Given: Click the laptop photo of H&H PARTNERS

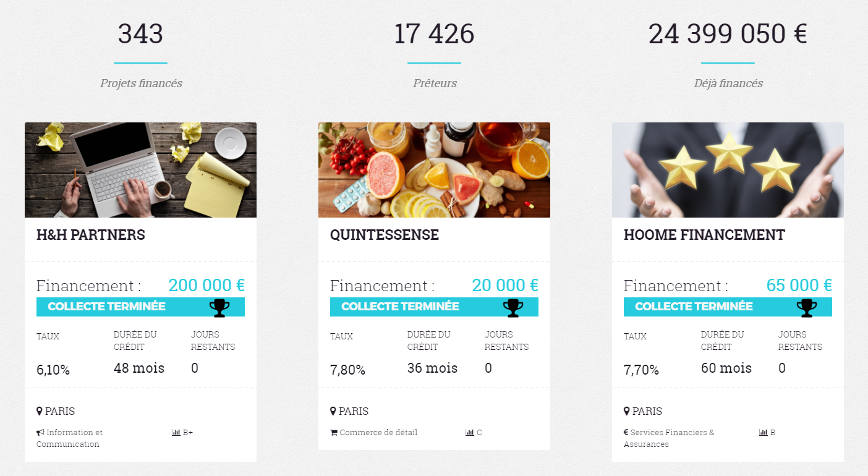Looking at the screenshot, I should click(140, 170).
